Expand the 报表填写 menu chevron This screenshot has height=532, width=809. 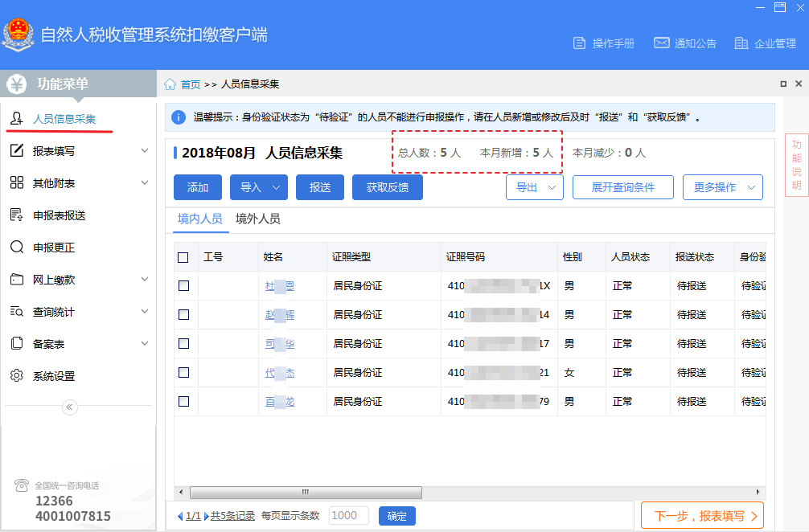tap(145, 150)
